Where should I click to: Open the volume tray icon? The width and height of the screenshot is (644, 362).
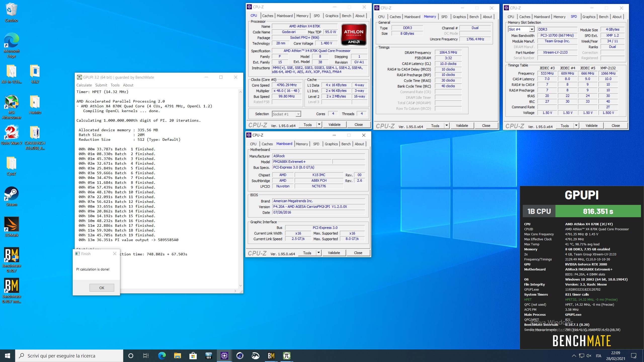(589, 356)
